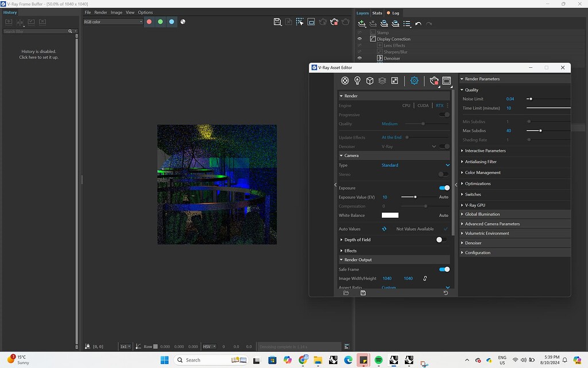Click the Settings gear in Asset Editor
This screenshot has height=368, width=588.
415,80
